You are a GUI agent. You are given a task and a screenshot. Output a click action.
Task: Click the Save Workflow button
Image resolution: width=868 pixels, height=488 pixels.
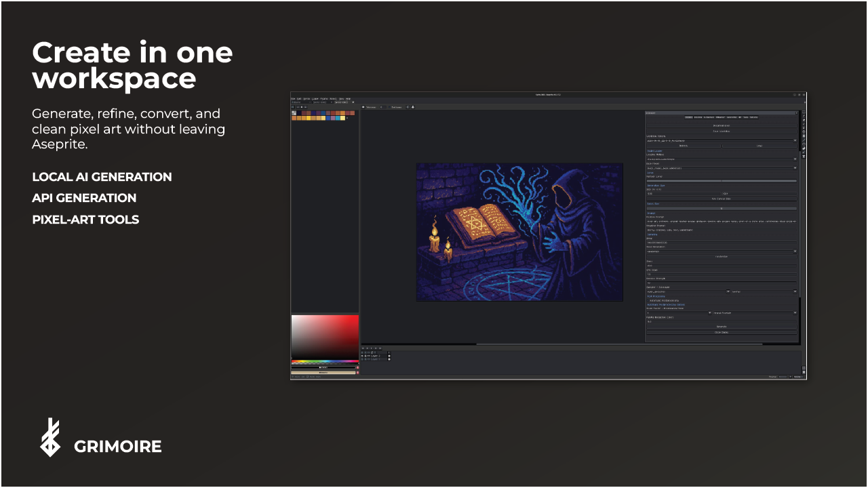click(722, 131)
